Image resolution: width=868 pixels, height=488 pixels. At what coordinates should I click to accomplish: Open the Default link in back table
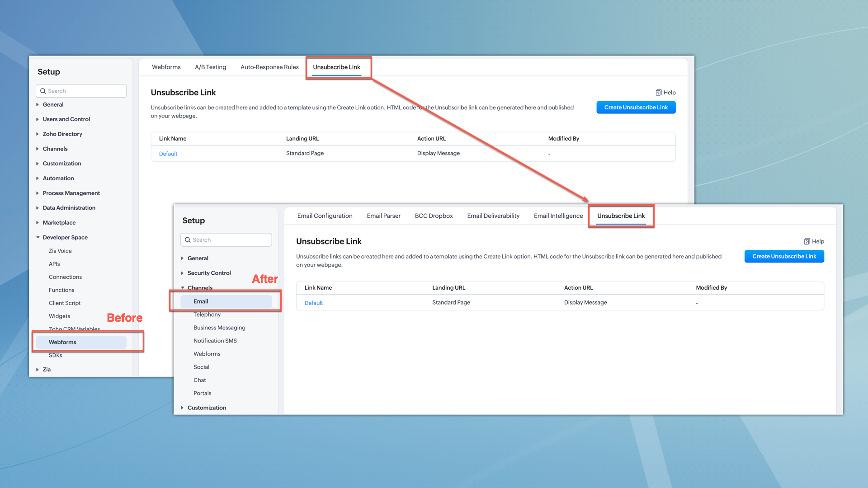point(168,154)
